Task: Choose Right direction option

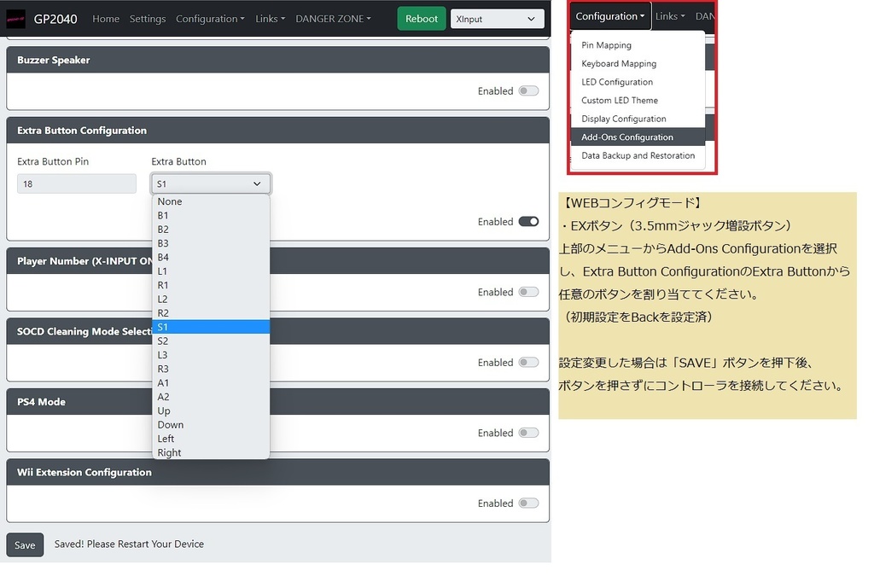Action: point(211,452)
